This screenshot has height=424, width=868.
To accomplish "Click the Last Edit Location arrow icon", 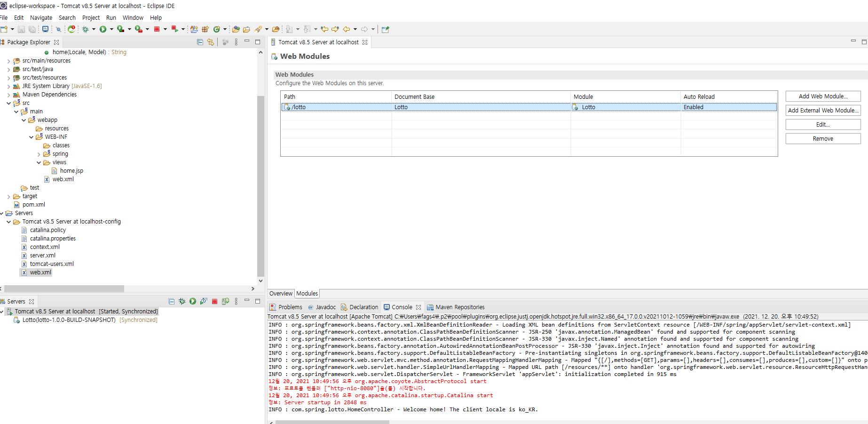I will (324, 29).
